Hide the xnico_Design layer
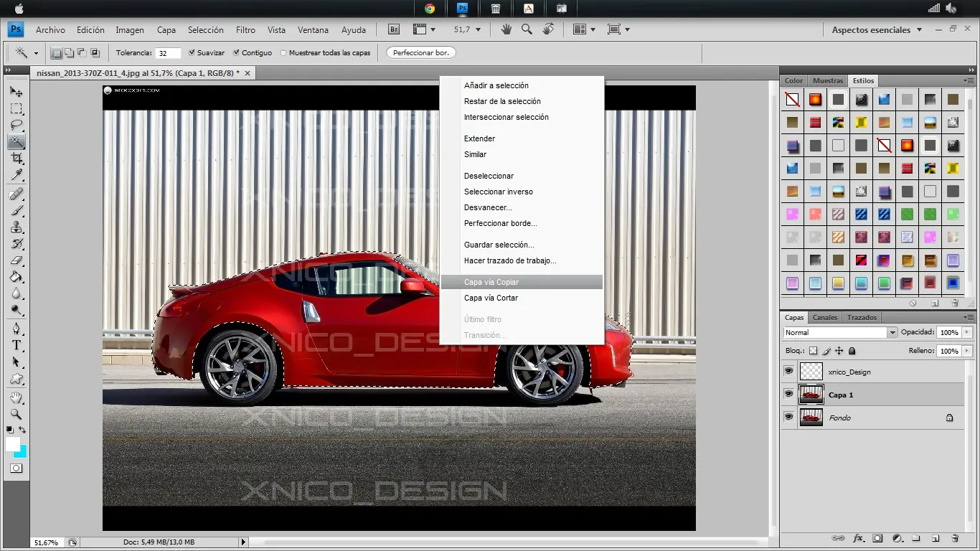 pyautogui.click(x=789, y=371)
